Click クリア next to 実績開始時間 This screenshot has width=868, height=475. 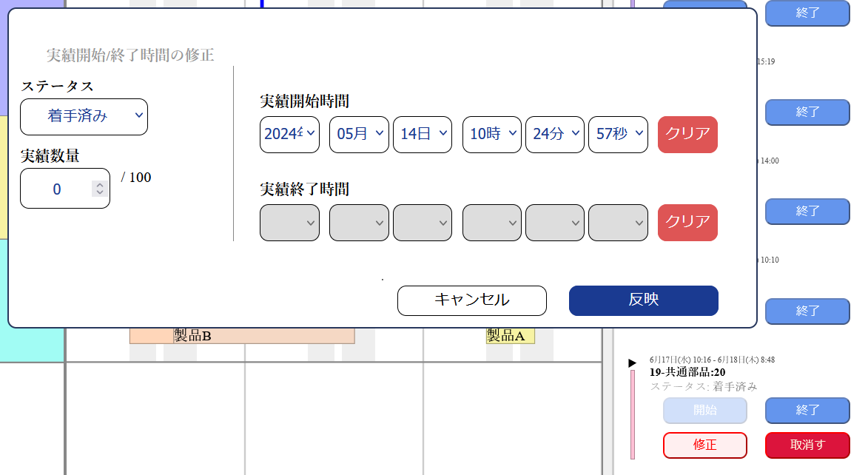click(x=687, y=135)
